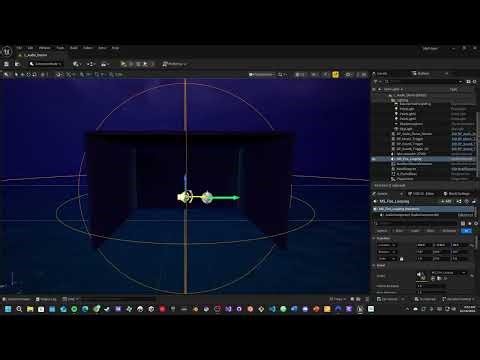
Task: Click the Details search field
Action: 417,223
